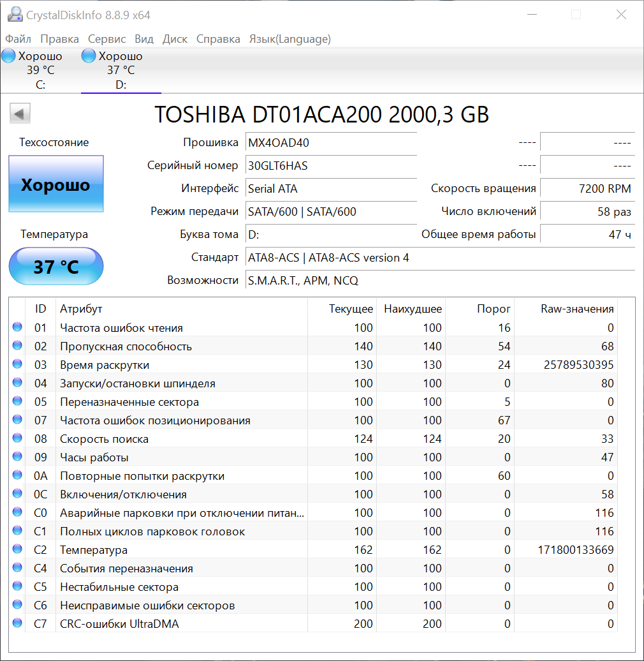Open the Язык(Language) menu
Image resolution: width=644 pixels, height=661 pixels.
pos(289,39)
